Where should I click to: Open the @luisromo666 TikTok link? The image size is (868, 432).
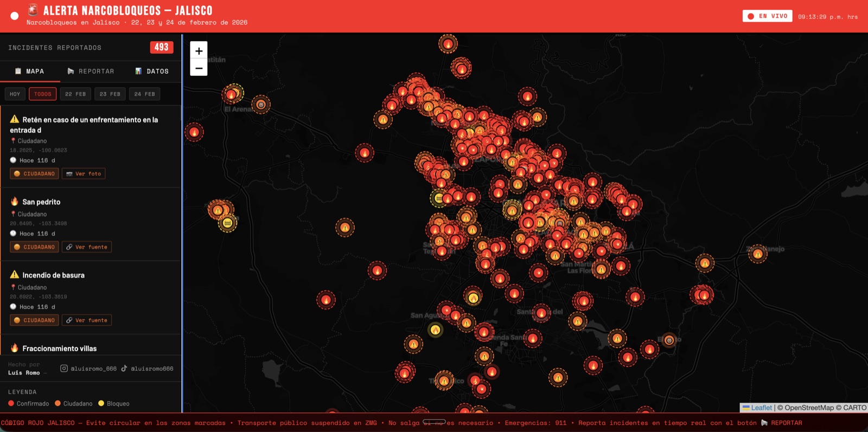pyautogui.click(x=147, y=368)
